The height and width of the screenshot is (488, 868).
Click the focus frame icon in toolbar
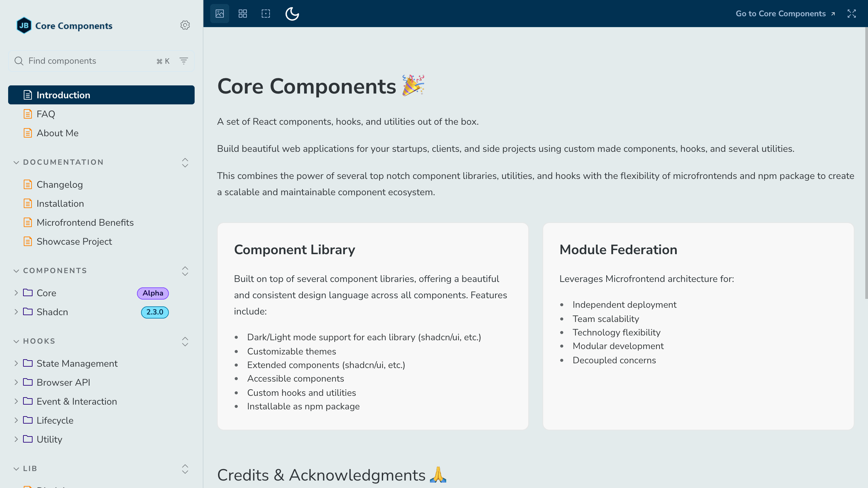(x=265, y=14)
